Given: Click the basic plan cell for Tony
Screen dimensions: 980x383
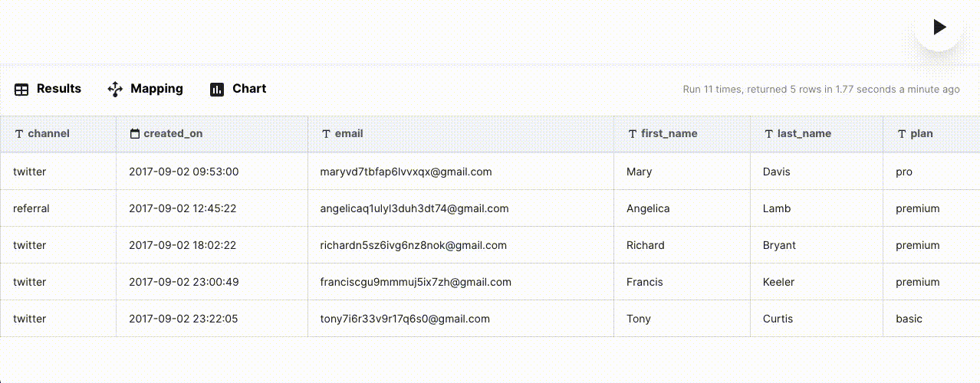Looking at the screenshot, I should click(x=909, y=319).
